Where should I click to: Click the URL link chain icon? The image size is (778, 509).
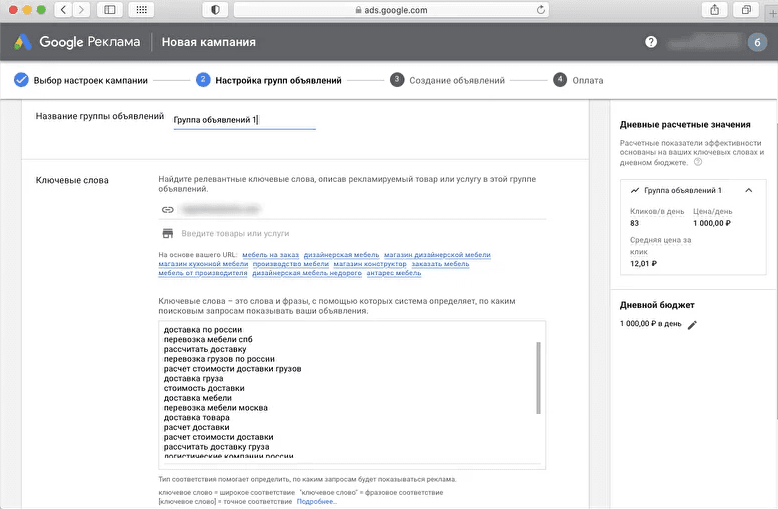click(168, 210)
